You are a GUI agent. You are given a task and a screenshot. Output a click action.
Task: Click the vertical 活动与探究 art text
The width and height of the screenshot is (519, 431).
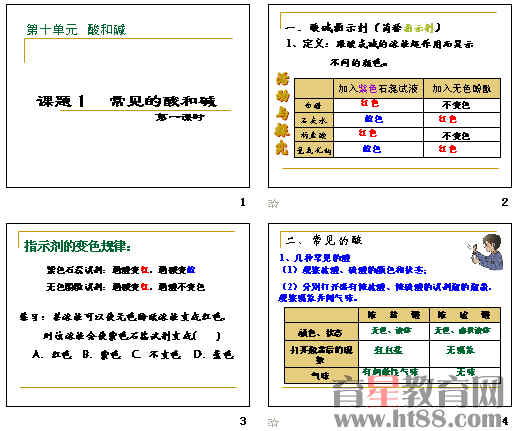point(282,114)
